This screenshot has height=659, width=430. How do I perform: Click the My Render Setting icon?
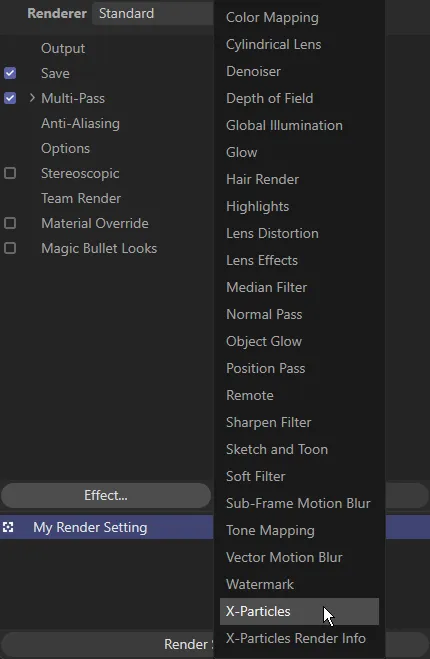pyautogui.click(x=8, y=527)
